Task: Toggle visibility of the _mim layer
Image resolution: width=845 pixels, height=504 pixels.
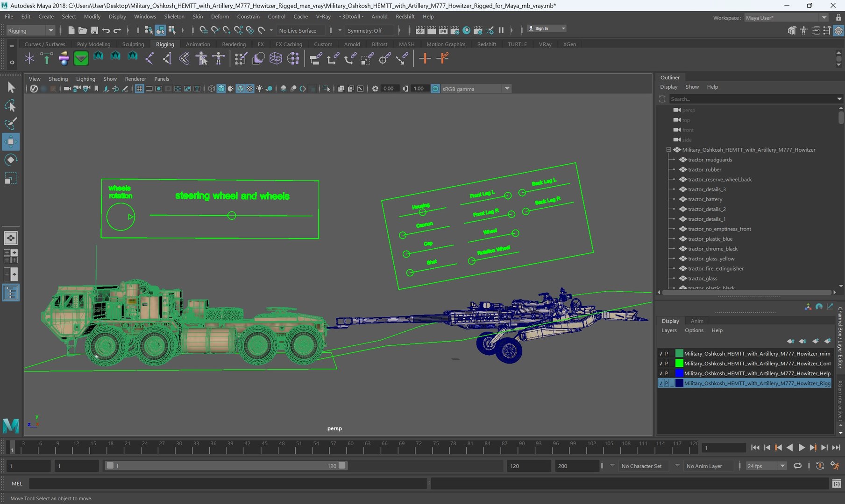Action: tap(660, 354)
